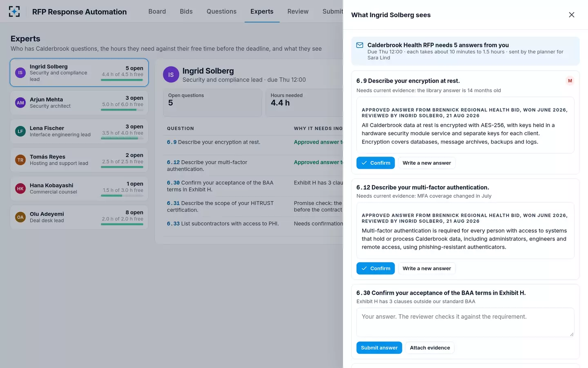This screenshot has width=588, height=368.
Task: Click the RFP Response Automation logo icon
Action: [14, 11]
